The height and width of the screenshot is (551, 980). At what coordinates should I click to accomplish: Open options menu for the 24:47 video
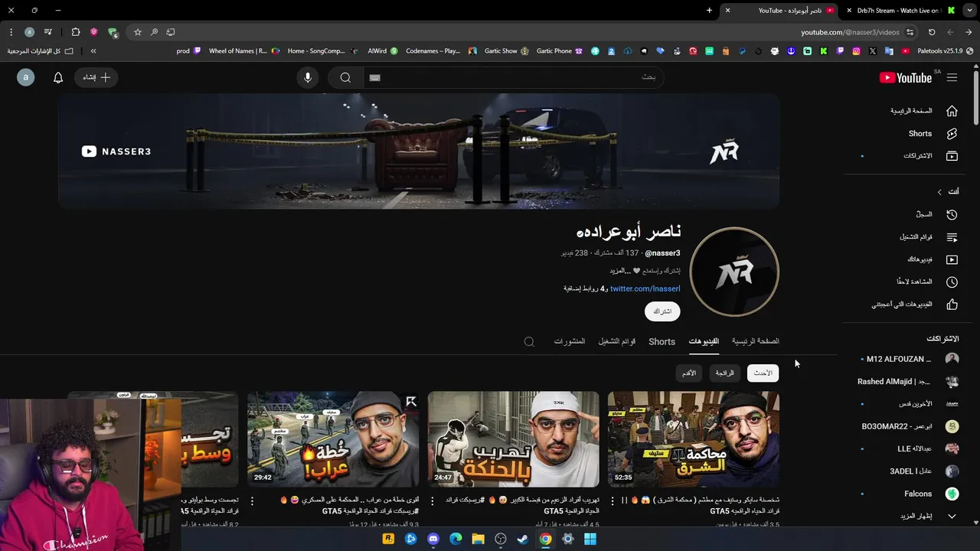(x=433, y=500)
